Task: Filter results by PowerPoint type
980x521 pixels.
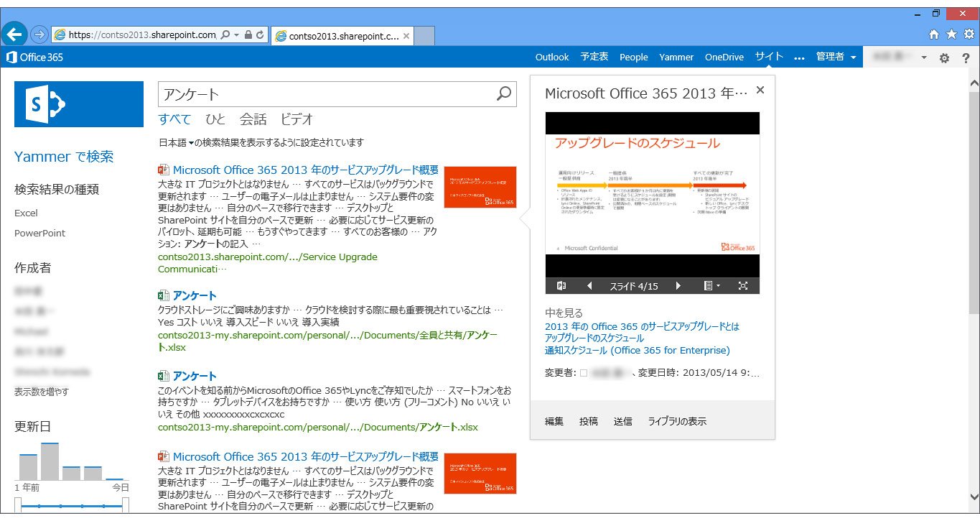Action: pos(39,233)
